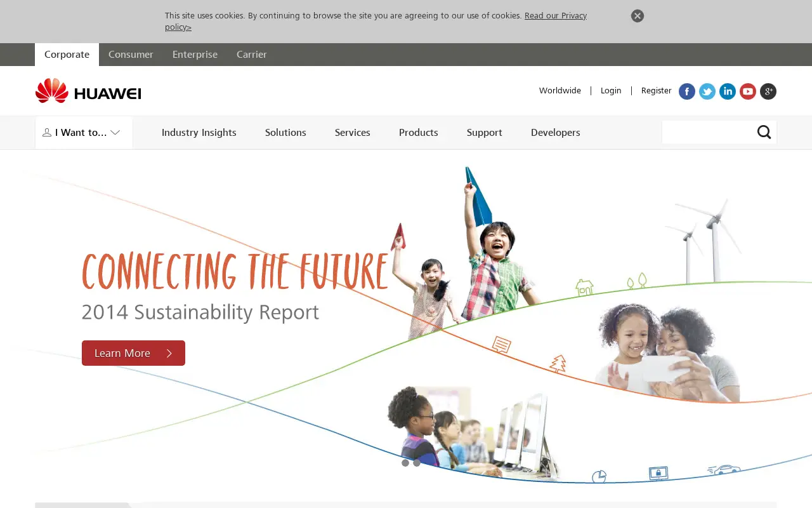Open the Industry Insights menu
The width and height of the screenshot is (812, 508).
[x=199, y=133]
